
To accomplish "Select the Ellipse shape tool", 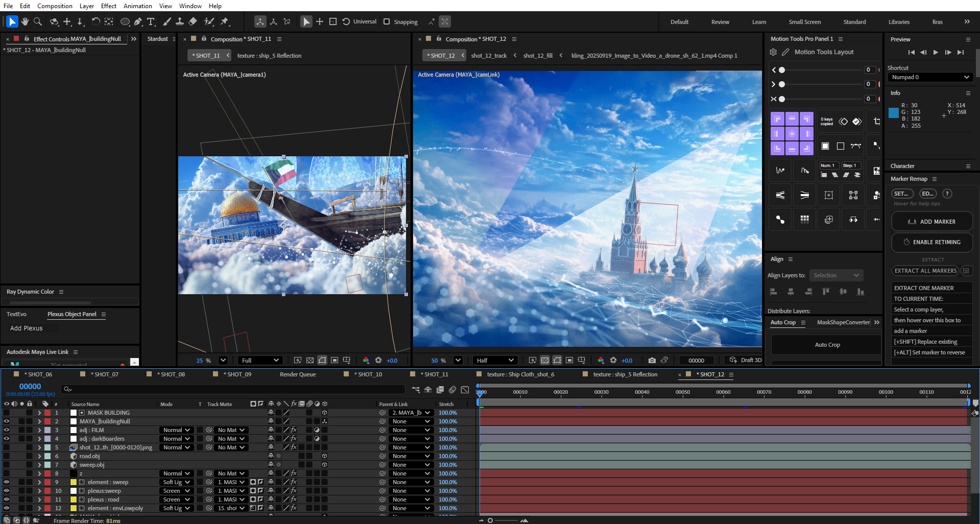I will pyautogui.click(x=125, y=21).
